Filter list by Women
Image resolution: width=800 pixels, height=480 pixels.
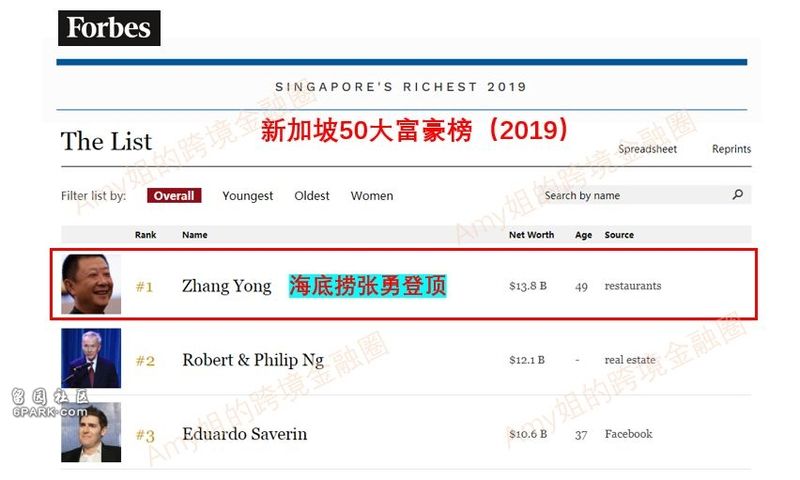click(372, 196)
